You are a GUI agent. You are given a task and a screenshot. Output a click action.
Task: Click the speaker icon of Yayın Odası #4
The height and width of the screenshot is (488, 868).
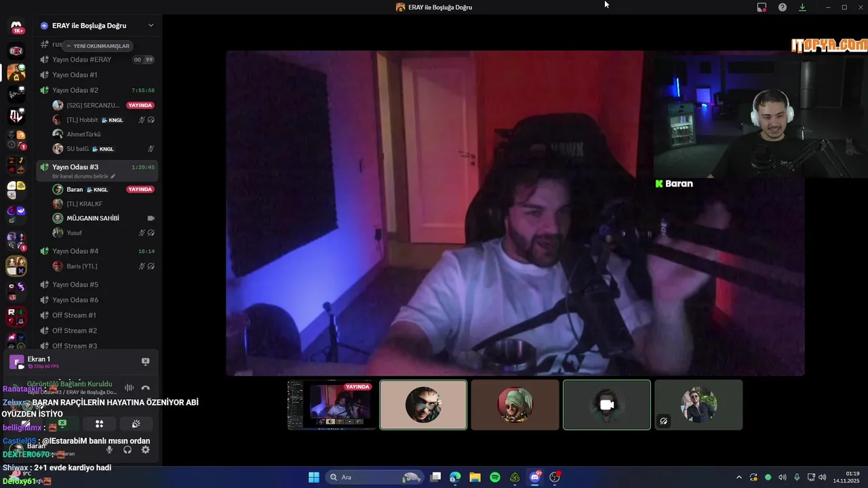click(x=44, y=251)
